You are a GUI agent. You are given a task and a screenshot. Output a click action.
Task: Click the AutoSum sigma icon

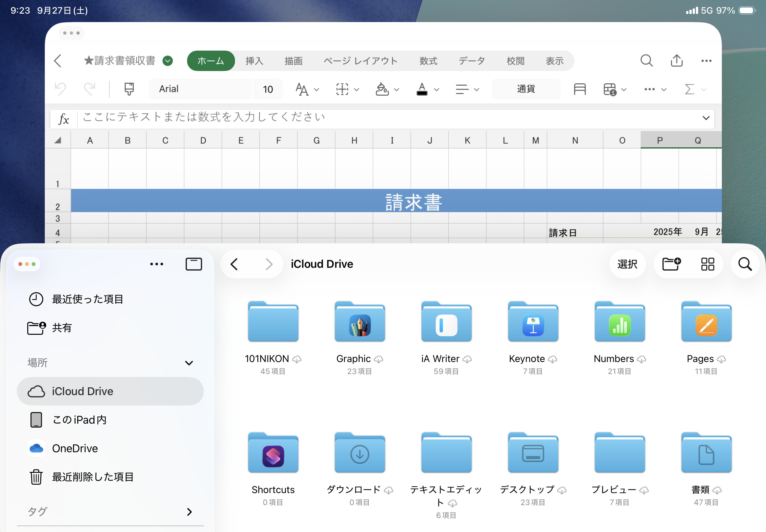click(689, 89)
